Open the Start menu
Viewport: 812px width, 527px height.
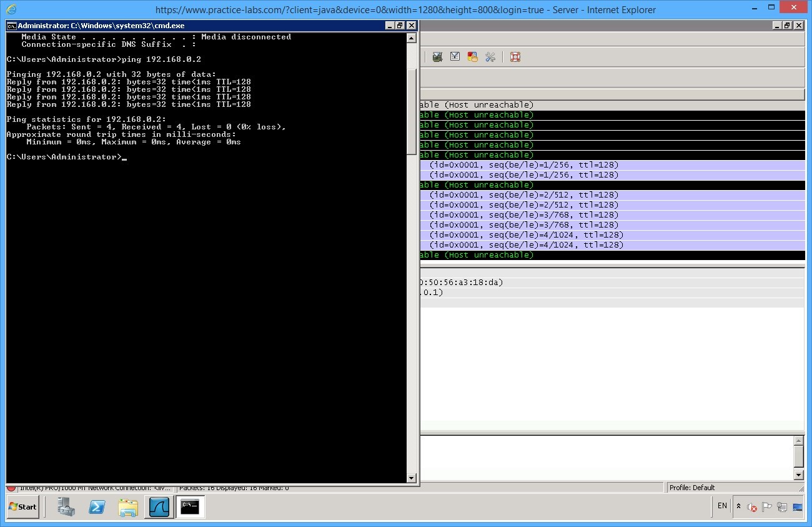[22, 507]
